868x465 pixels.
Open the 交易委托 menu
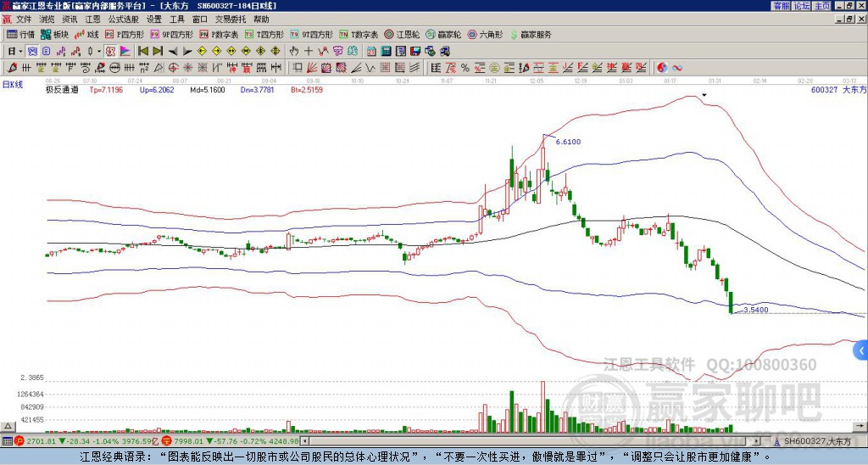(231, 20)
